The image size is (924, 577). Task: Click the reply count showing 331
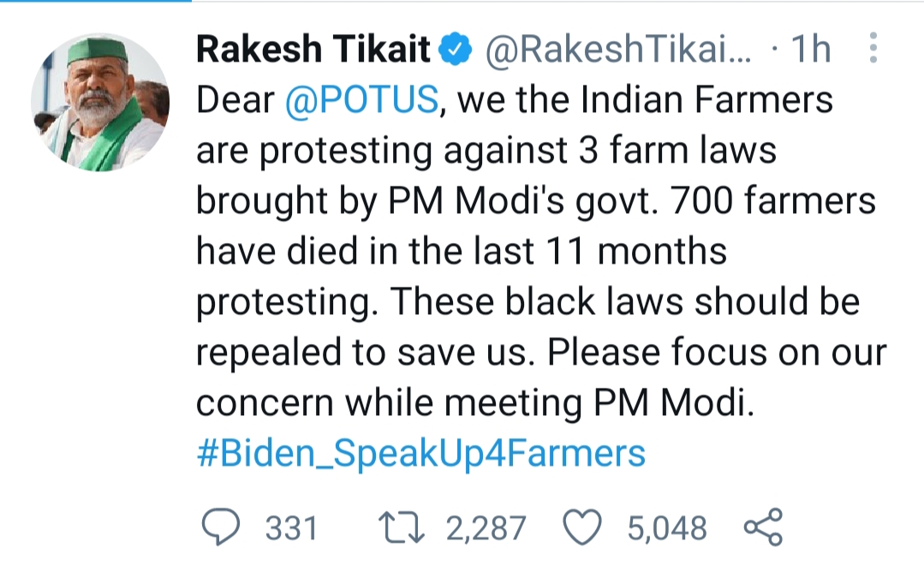tap(289, 528)
